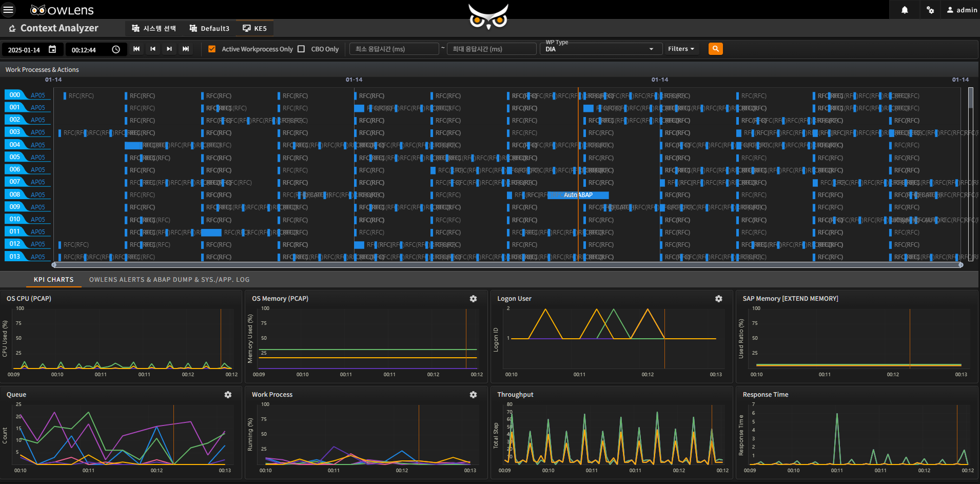Grab the left timeline range slider handle
The width and height of the screenshot is (980, 484).
coord(54,265)
